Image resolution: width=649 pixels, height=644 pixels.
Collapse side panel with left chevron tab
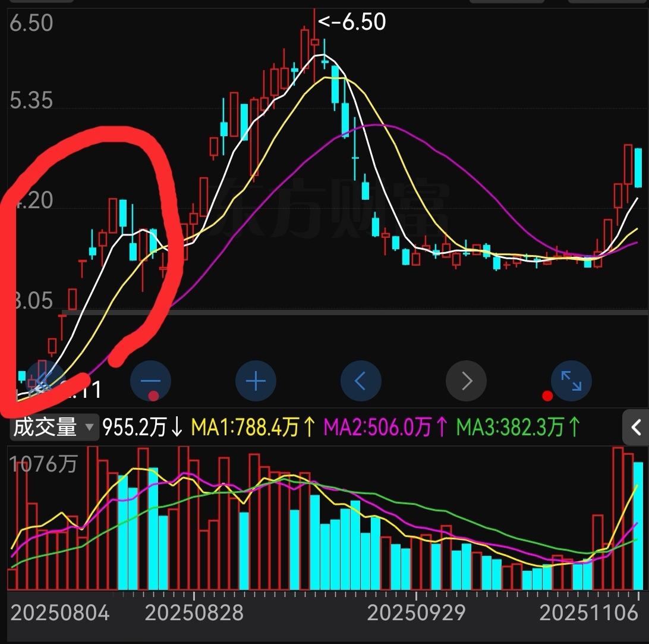[x=636, y=427]
